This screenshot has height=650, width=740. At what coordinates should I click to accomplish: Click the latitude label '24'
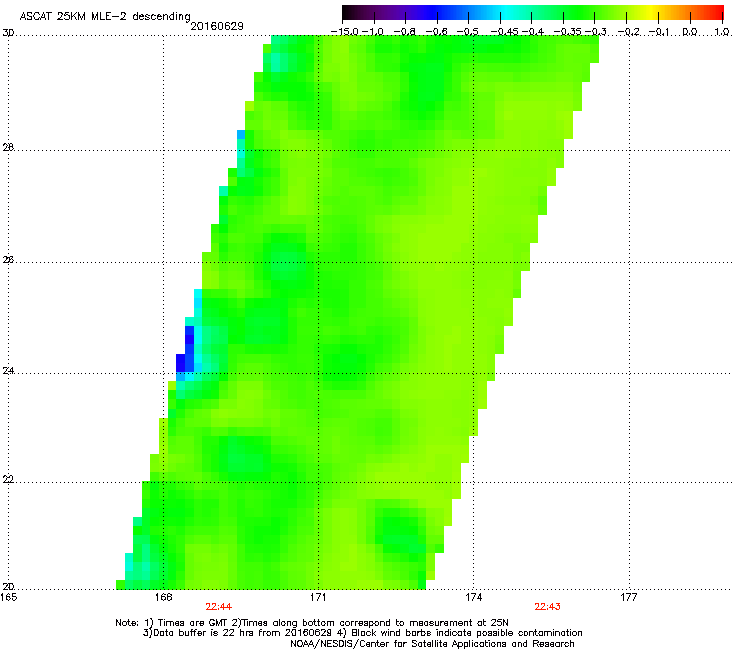tap(8, 371)
